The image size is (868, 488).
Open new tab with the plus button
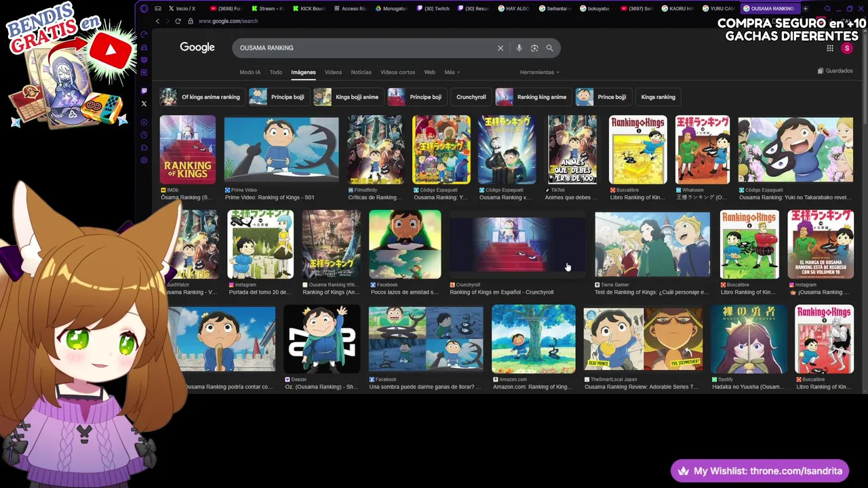(805, 9)
